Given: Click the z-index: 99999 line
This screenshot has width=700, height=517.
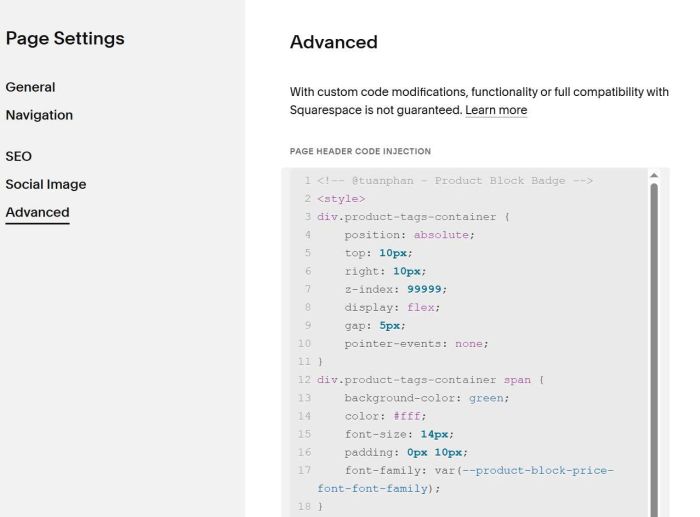Looking at the screenshot, I should (x=396, y=289).
